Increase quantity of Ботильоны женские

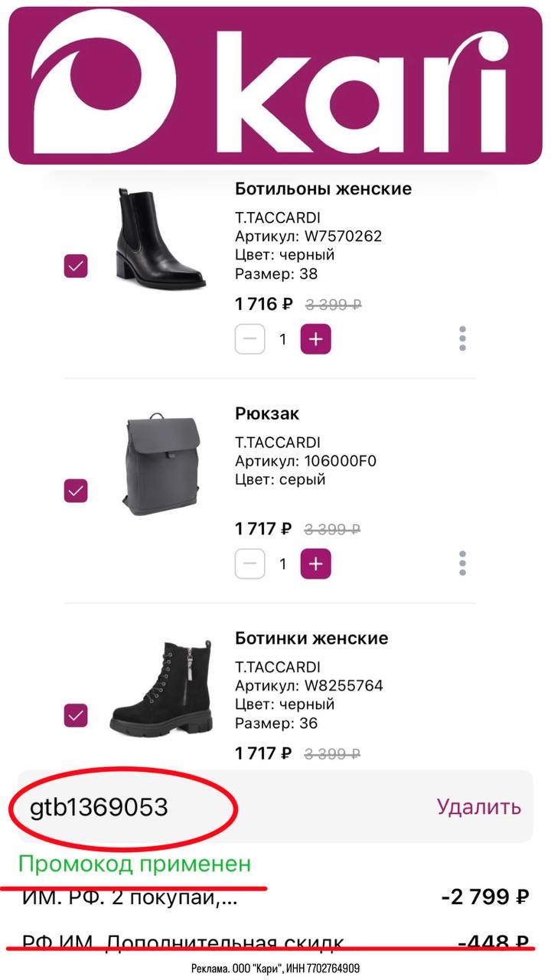coord(315,339)
